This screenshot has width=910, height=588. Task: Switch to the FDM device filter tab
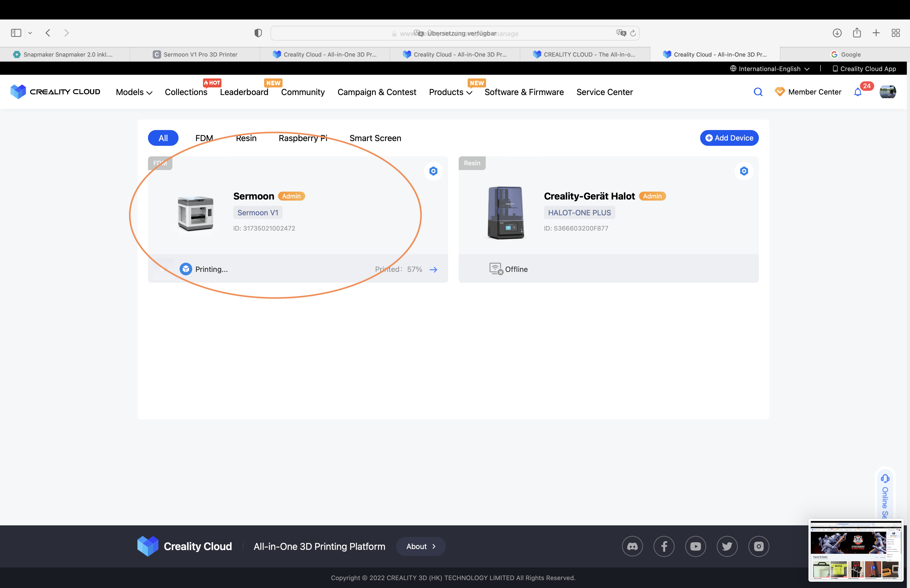[x=204, y=138]
